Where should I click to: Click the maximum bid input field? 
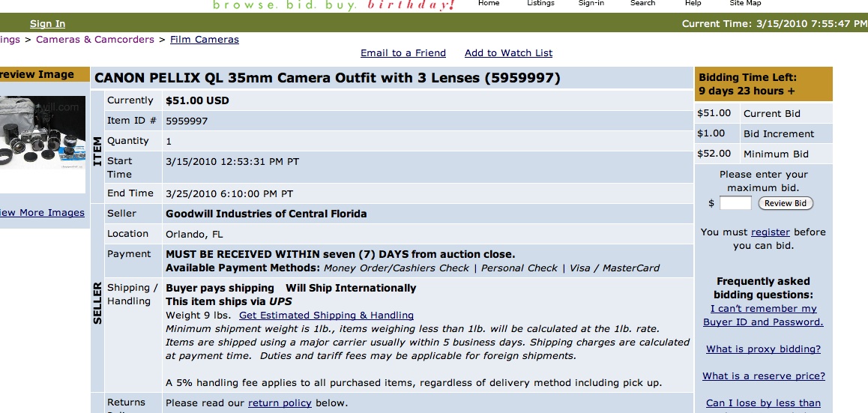pos(735,203)
